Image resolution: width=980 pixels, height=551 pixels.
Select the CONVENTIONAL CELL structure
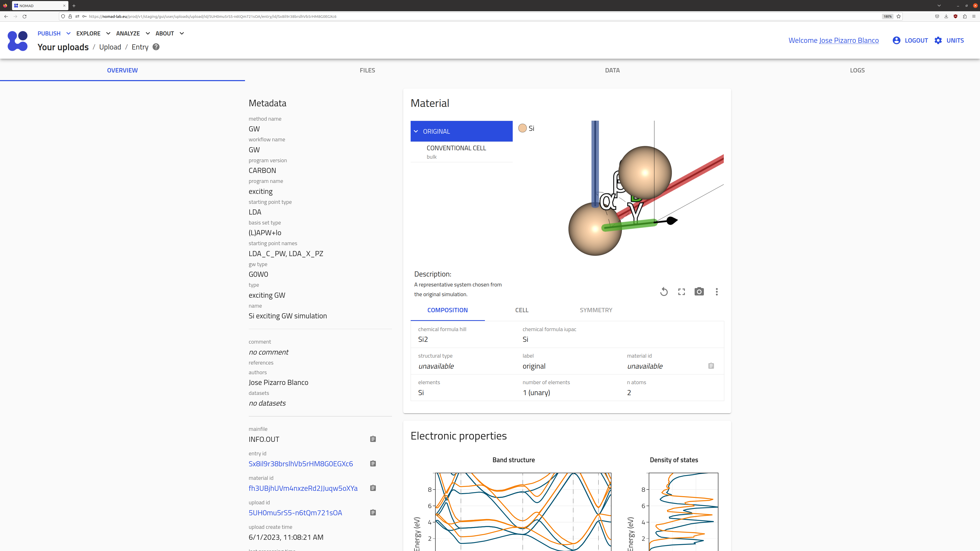(461, 152)
